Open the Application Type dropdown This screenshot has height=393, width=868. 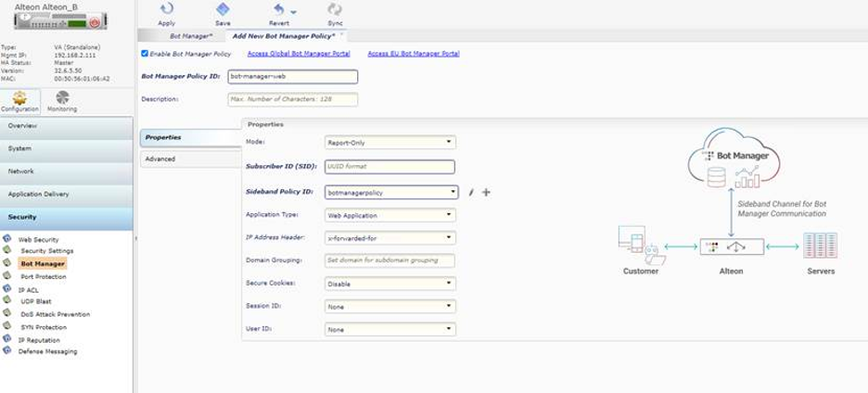pyautogui.click(x=390, y=215)
